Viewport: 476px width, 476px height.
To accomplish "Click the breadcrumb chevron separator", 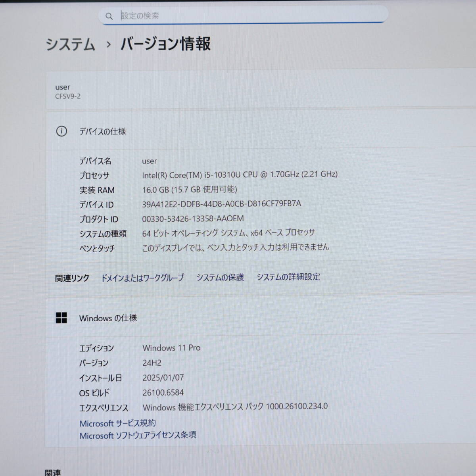I will 108,44.
